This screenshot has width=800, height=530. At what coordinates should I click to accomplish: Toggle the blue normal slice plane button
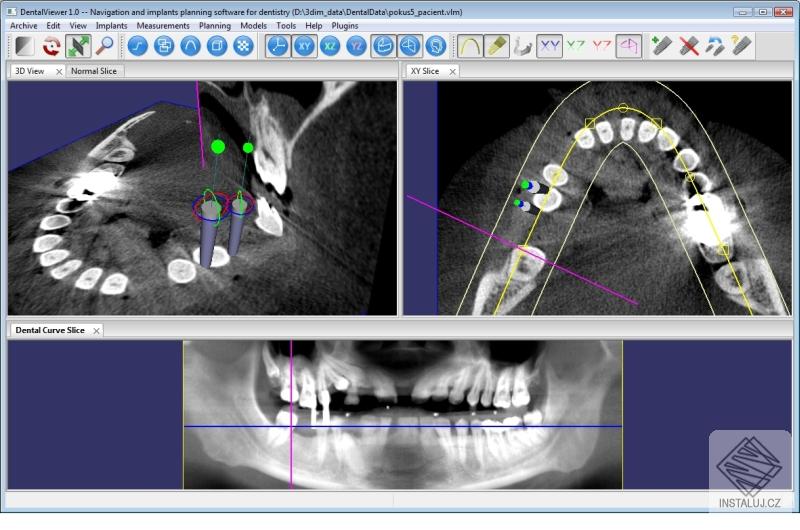[x=410, y=46]
